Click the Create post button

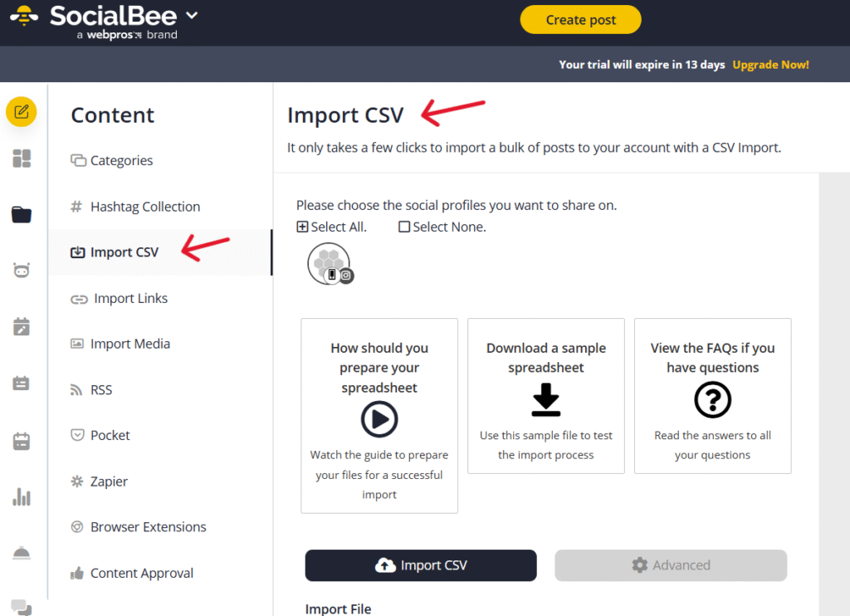(x=580, y=20)
